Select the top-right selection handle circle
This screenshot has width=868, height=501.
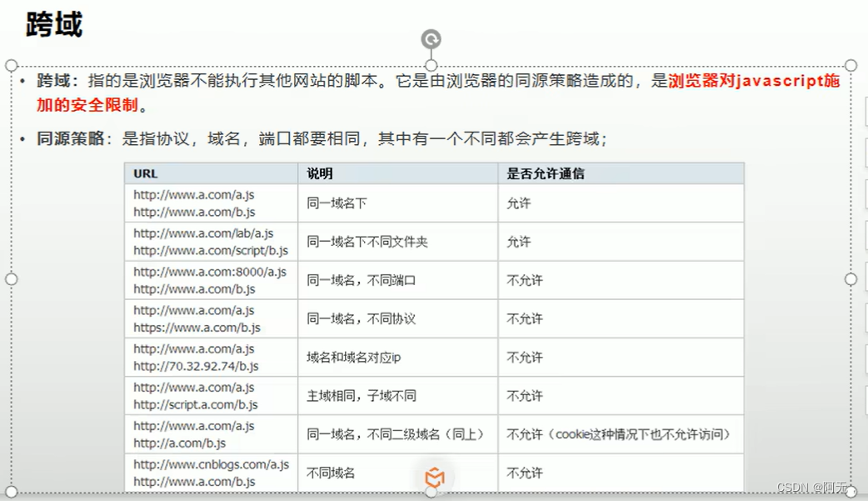pos(851,64)
